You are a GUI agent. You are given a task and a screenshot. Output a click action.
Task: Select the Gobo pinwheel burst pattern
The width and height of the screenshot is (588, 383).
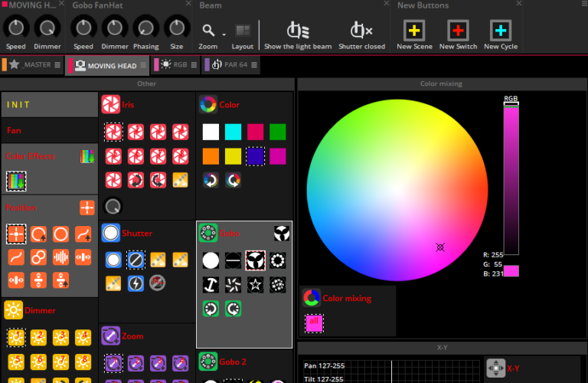[x=233, y=285]
